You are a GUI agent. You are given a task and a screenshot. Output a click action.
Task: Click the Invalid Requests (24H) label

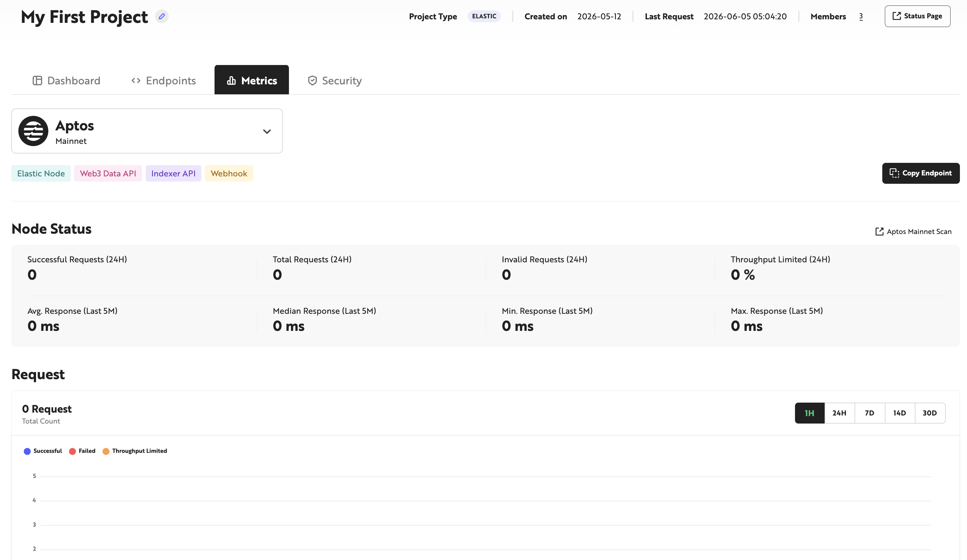click(544, 259)
